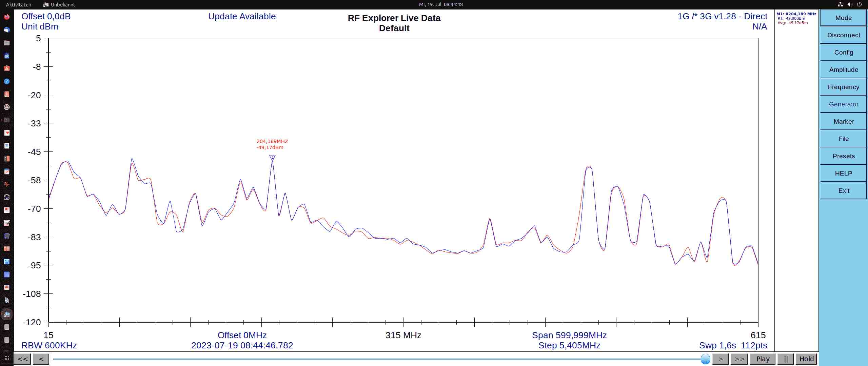Open the Help question-mark dock icon
This screenshot has width=868, height=366.
point(6,81)
